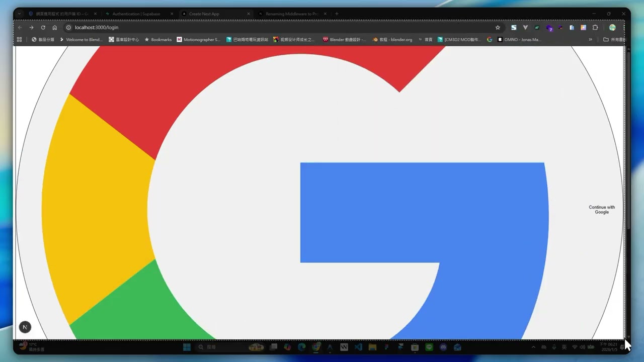
Task: Open Microsoft Store from the taskbar
Action: [x=415, y=347]
